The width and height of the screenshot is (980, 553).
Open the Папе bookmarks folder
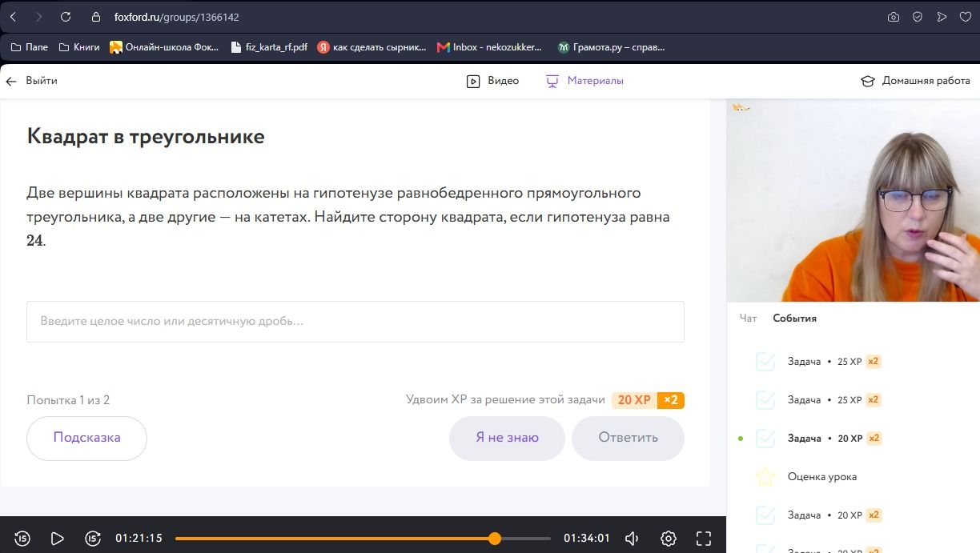tap(30, 47)
